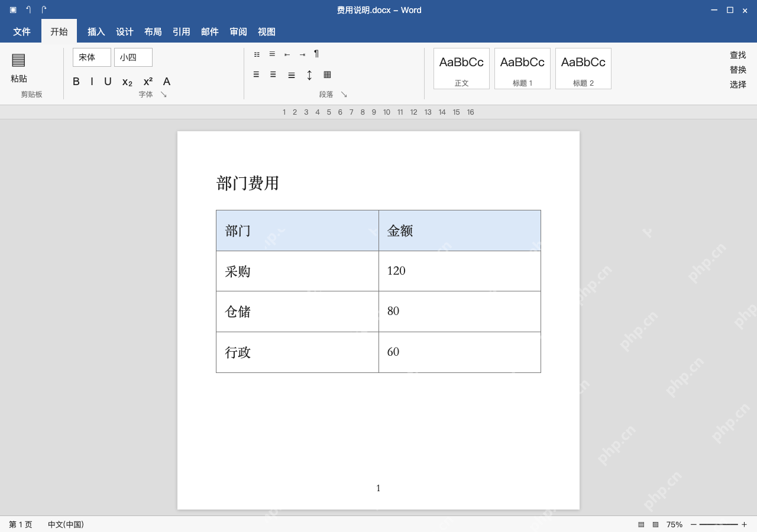Image resolution: width=757 pixels, height=532 pixels.
Task: Click the font color A icon
Action: [x=167, y=82]
